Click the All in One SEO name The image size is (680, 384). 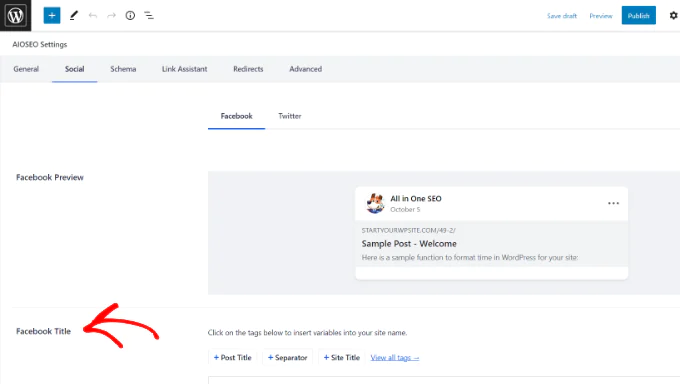click(x=416, y=199)
